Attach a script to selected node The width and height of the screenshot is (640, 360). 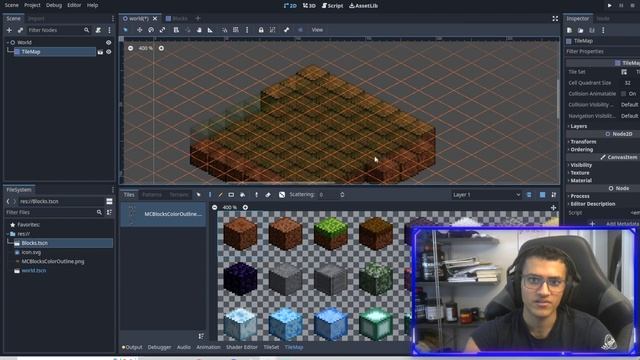pos(98,30)
